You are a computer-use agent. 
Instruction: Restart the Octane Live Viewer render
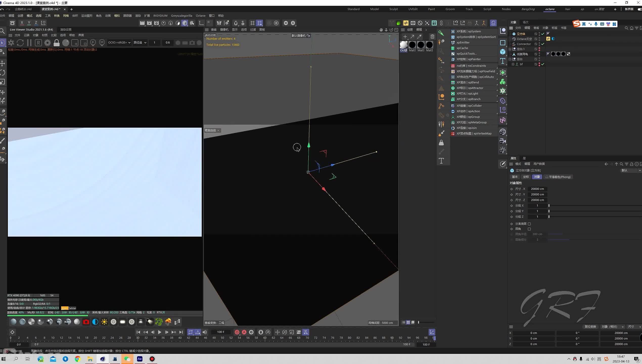(20, 43)
